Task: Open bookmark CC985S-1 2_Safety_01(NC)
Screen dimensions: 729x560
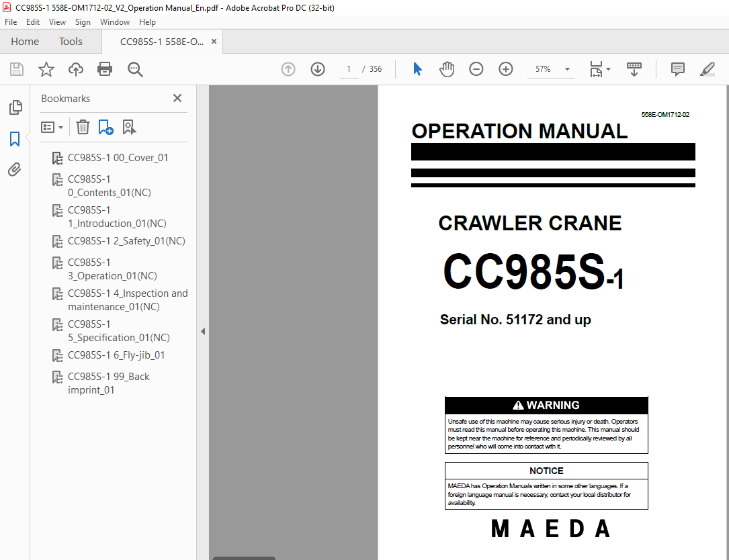Action: (x=126, y=241)
